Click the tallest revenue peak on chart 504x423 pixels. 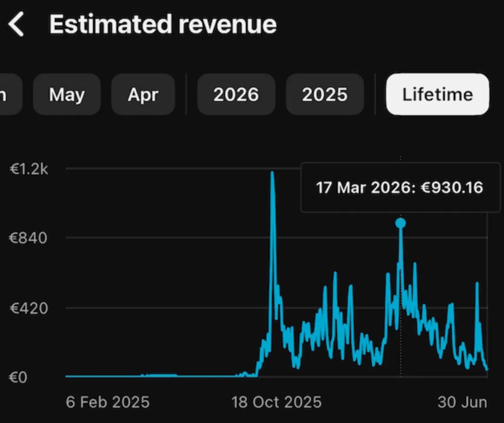coord(272,173)
